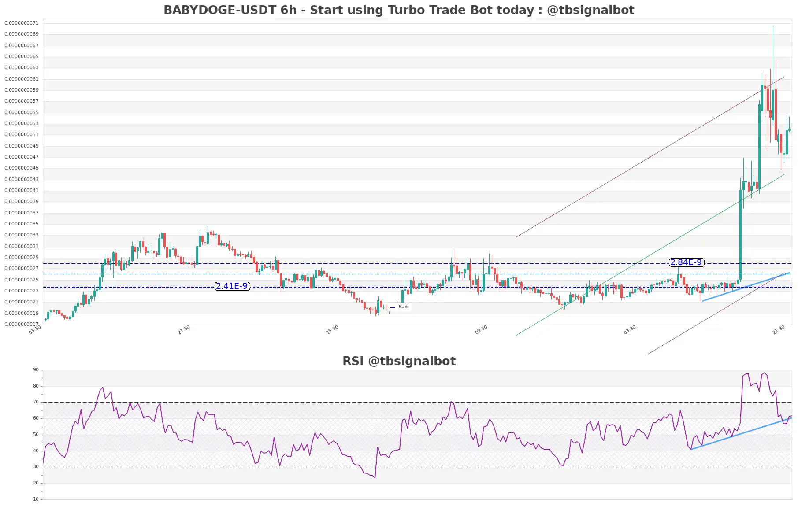This screenshot has height=532, width=798.
Task: Click the RSI 30 axis label
Action: [x=36, y=467]
